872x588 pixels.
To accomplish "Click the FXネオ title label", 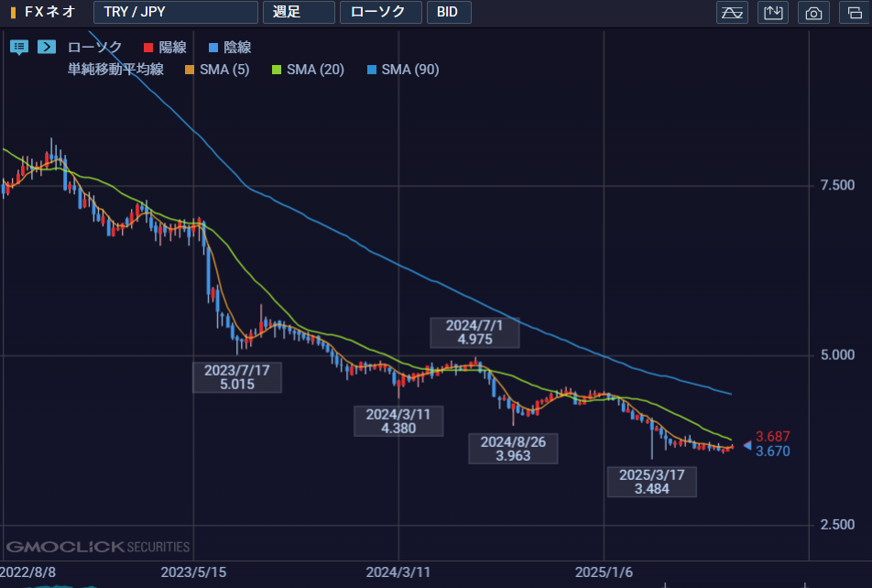I will (x=50, y=12).
